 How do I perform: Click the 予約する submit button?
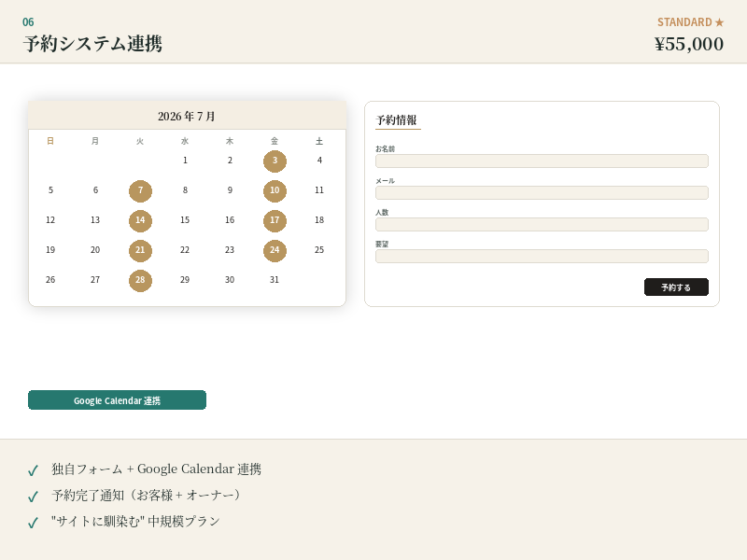click(676, 287)
